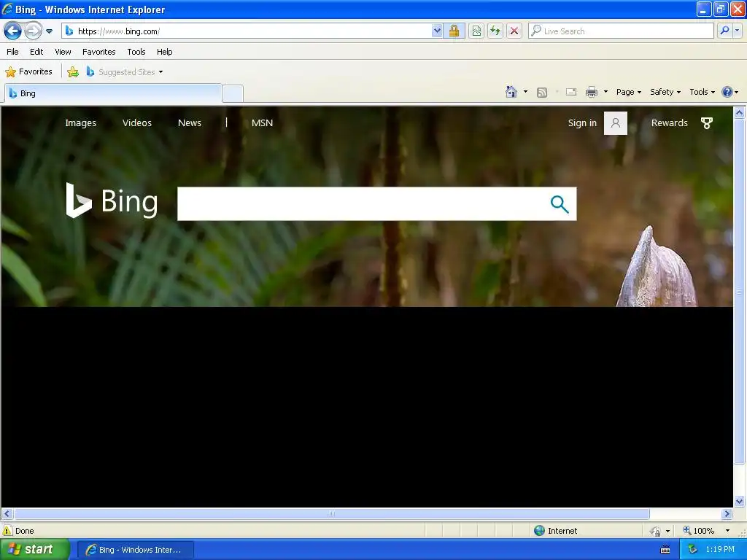Click the Home icon in command bar
Viewport: 747px width, 560px height.
(x=511, y=92)
